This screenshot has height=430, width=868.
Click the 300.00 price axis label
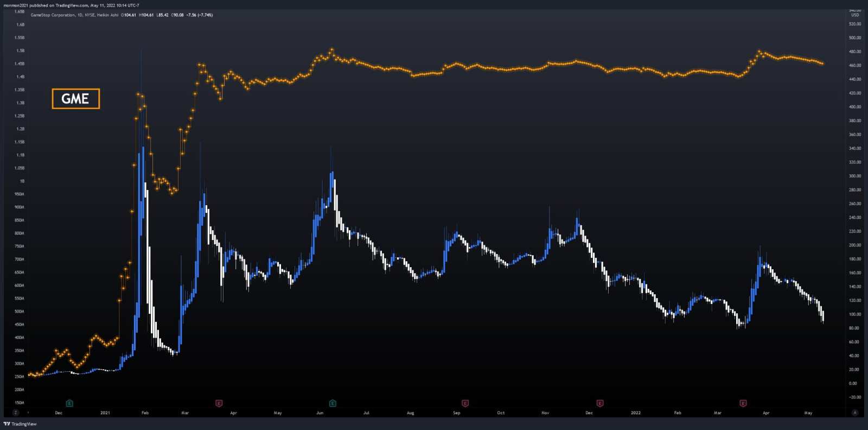[x=855, y=176]
